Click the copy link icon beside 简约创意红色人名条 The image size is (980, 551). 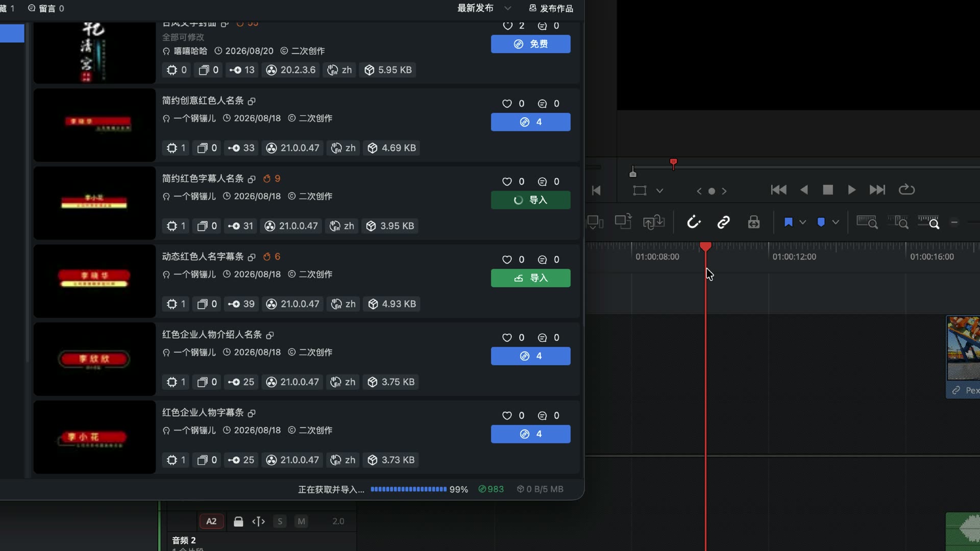pos(252,101)
